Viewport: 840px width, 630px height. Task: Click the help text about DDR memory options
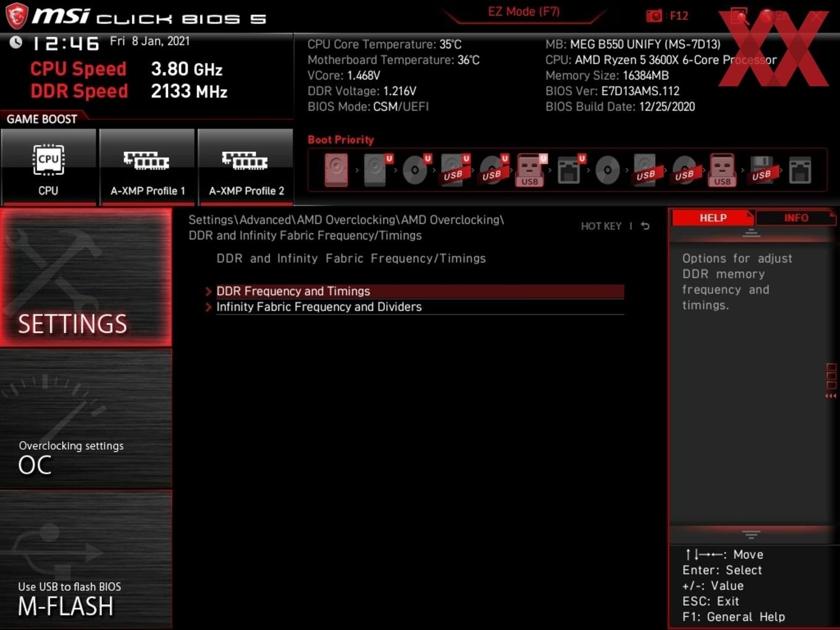(737, 282)
